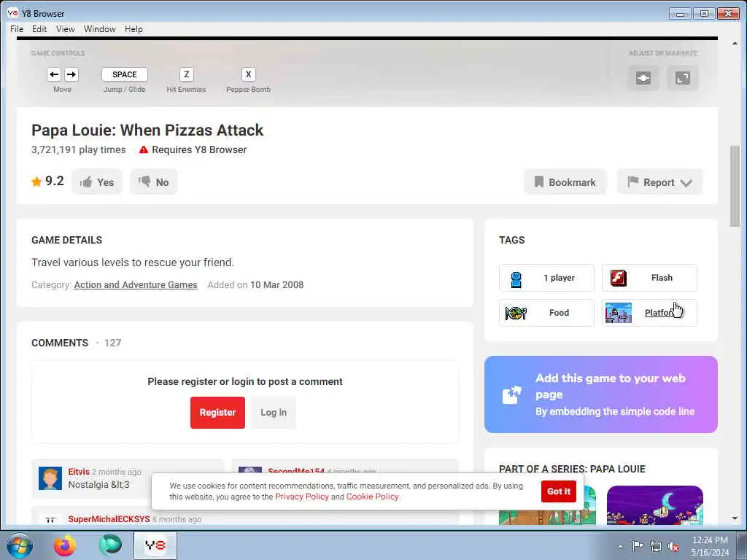Click the network tray icon
Screen dimensions: 747x560
[656, 546]
